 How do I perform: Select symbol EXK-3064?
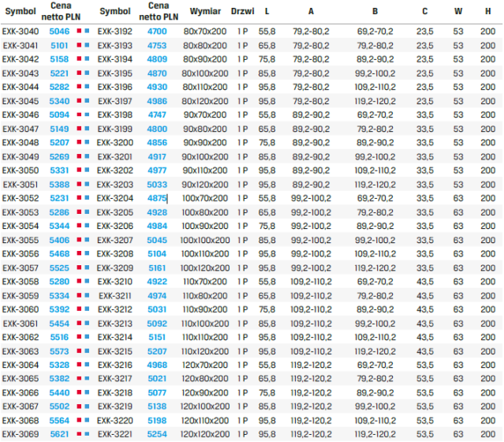coord(21,365)
